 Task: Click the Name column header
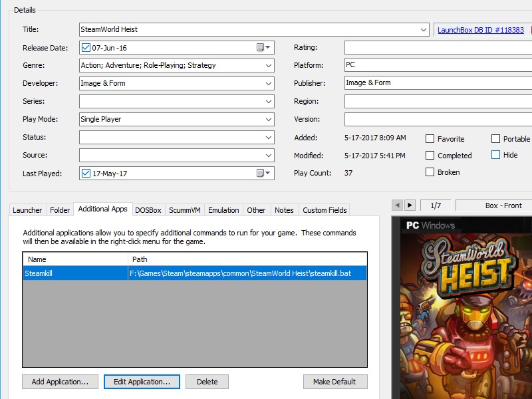click(75, 259)
